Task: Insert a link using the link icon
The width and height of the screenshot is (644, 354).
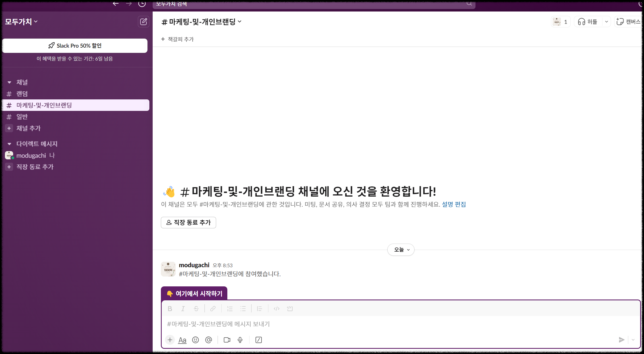Action: point(213,308)
